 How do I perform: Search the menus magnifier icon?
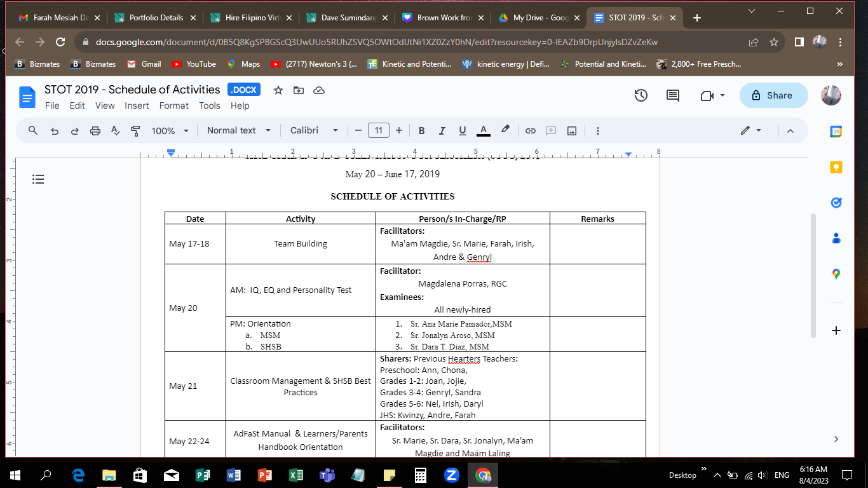(x=33, y=130)
